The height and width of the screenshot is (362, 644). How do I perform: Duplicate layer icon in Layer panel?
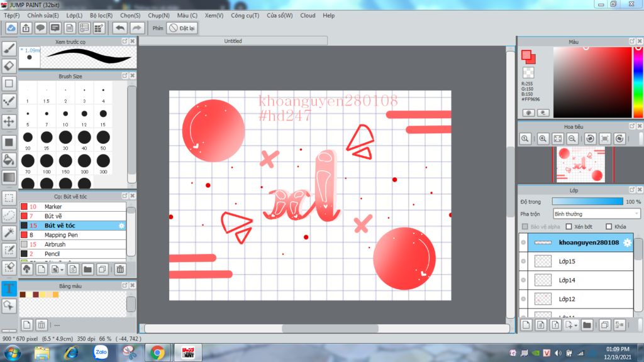pyautogui.click(x=604, y=325)
